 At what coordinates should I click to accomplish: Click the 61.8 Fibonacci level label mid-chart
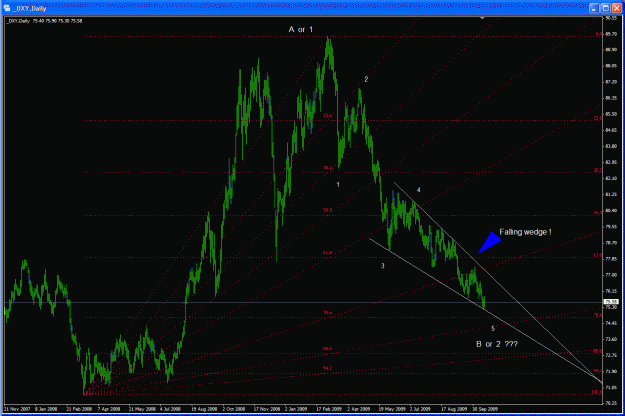(328, 253)
